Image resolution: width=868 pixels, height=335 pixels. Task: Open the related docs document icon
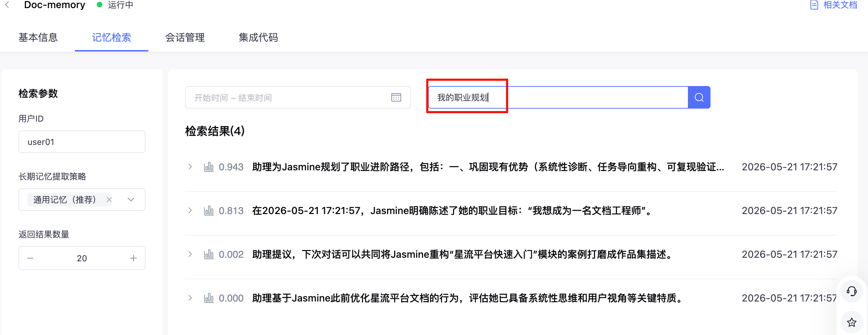[x=814, y=5]
